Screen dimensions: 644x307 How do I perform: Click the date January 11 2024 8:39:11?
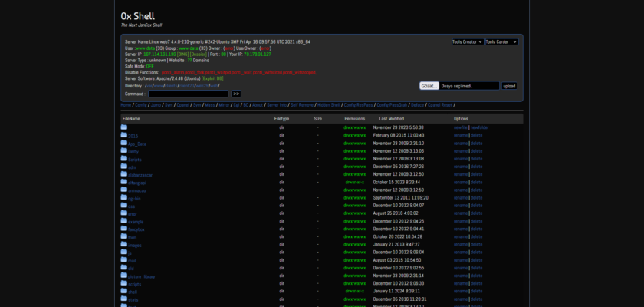click(396, 291)
